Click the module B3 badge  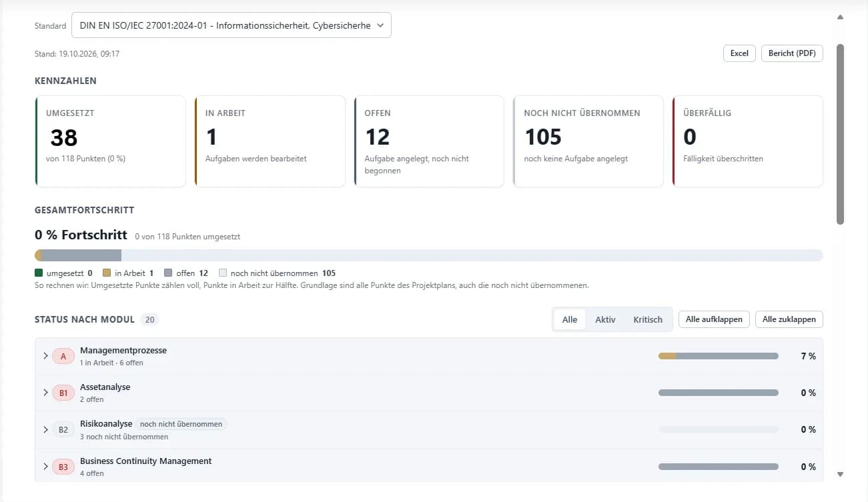[63, 467]
